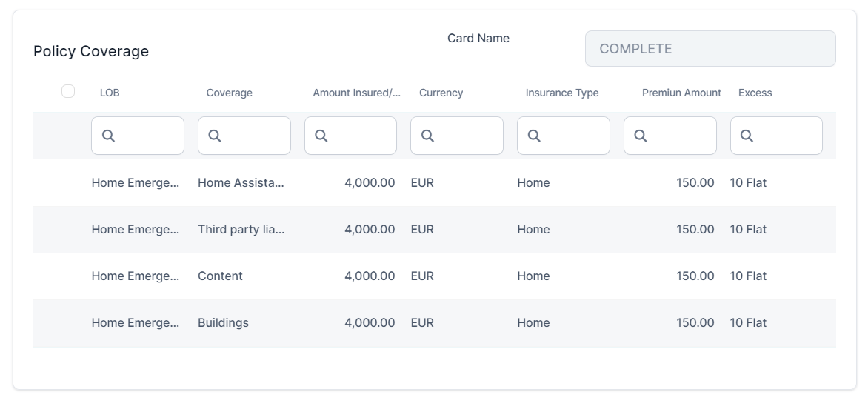Select the Home Assistance coverage row
The height and width of the screenshot is (398, 868).
241,182
